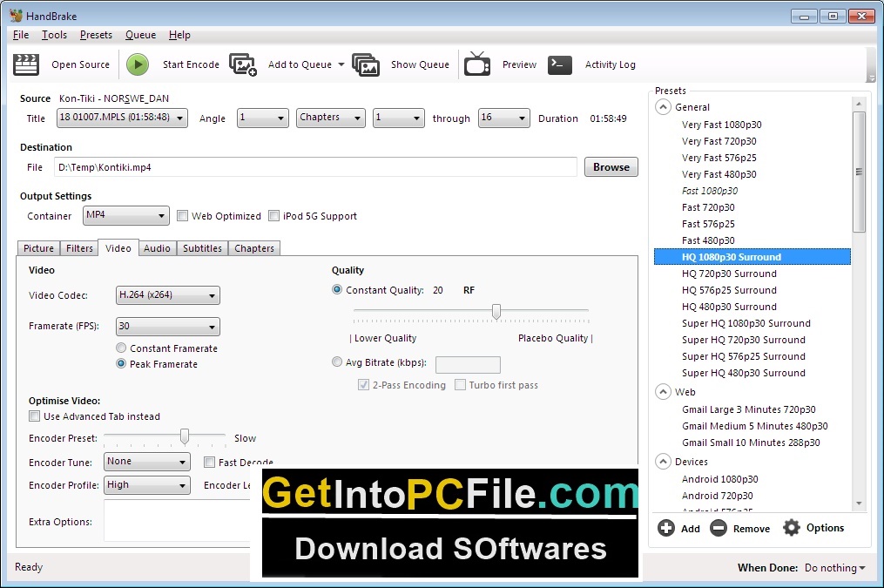Open the File menu
Screen dimensions: 884x588
[21, 35]
